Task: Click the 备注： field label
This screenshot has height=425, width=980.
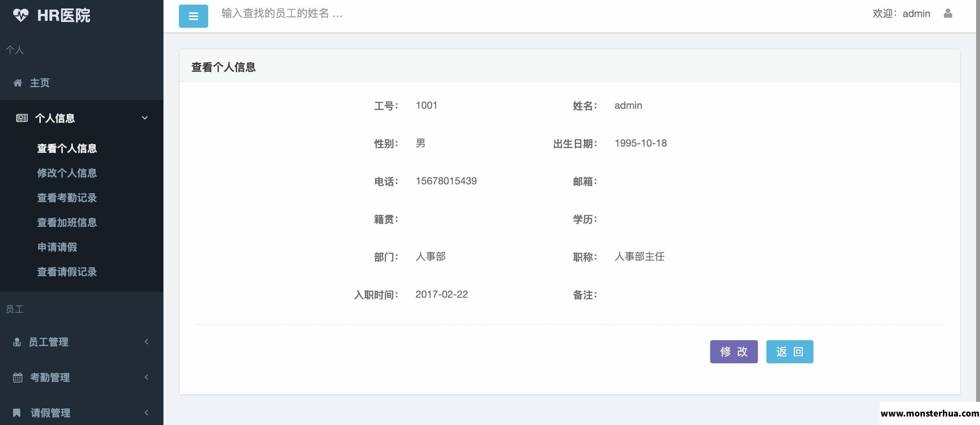Action: [585, 295]
